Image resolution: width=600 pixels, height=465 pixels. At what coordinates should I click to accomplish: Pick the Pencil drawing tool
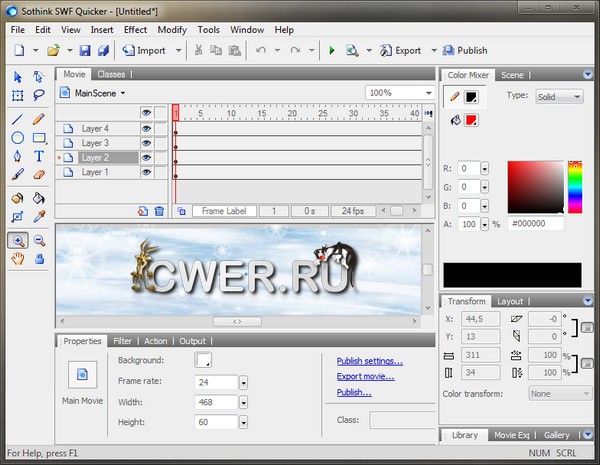click(39, 119)
